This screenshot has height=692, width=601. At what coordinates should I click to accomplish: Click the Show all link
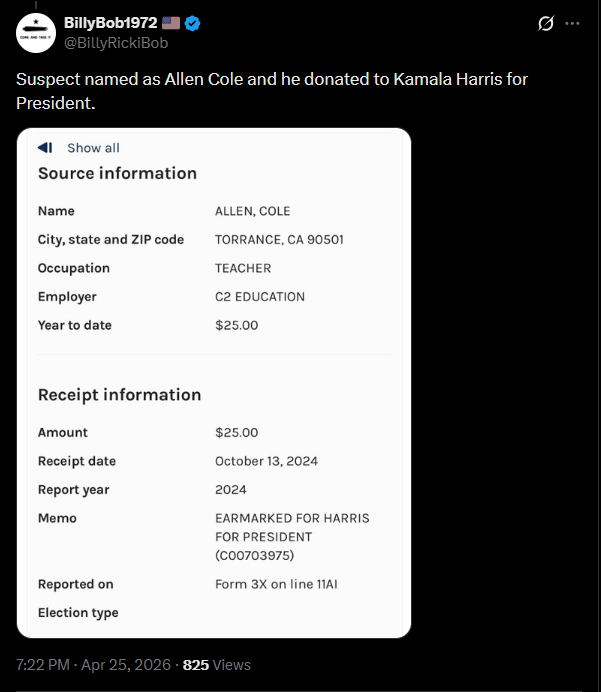(x=93, y=148)
